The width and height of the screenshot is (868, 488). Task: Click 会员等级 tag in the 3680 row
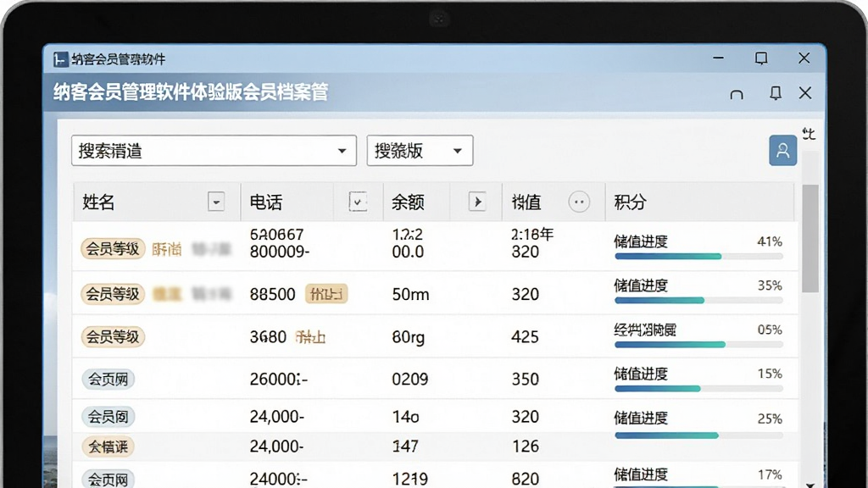click(113, 336)
